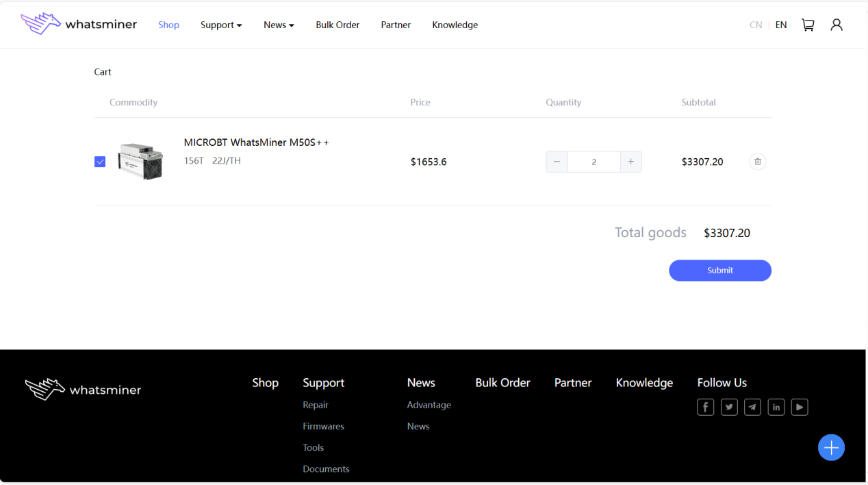
Task: Click the Total goods $3307.20 amount
Action: coord(727,233)
